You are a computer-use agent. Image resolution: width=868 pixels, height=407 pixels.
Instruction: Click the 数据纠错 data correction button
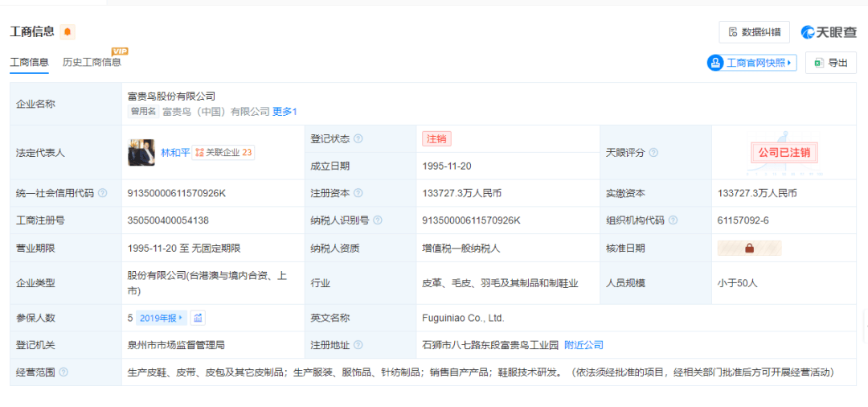coord(754,32)
